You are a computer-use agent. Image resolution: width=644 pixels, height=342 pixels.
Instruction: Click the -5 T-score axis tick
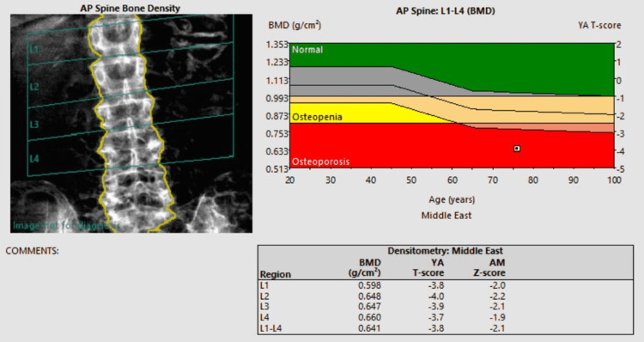[x=619, y=169]
